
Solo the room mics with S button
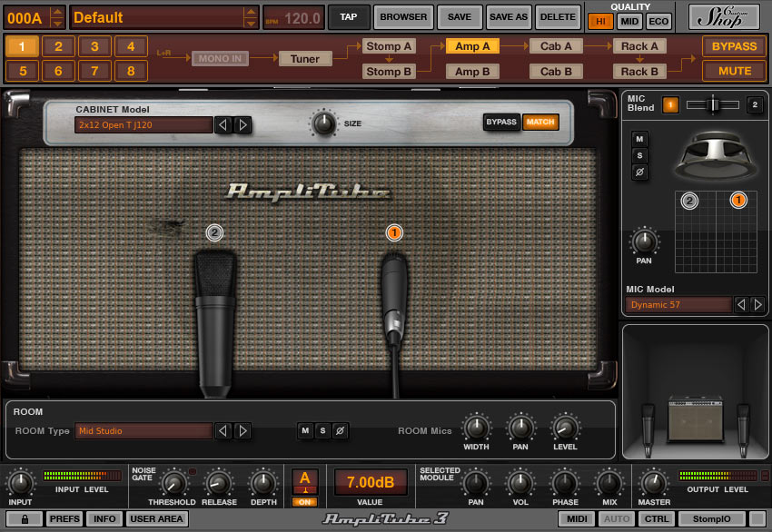(322, 430)
